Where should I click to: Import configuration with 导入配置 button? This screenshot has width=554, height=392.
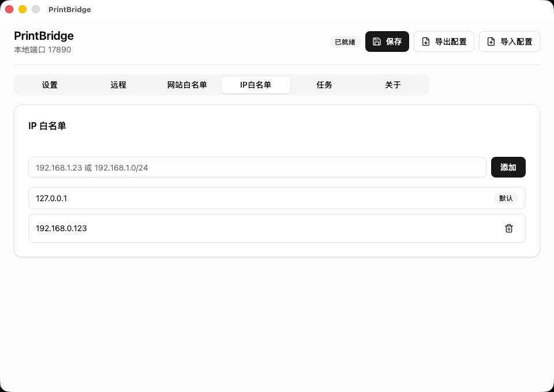point(509,42)
